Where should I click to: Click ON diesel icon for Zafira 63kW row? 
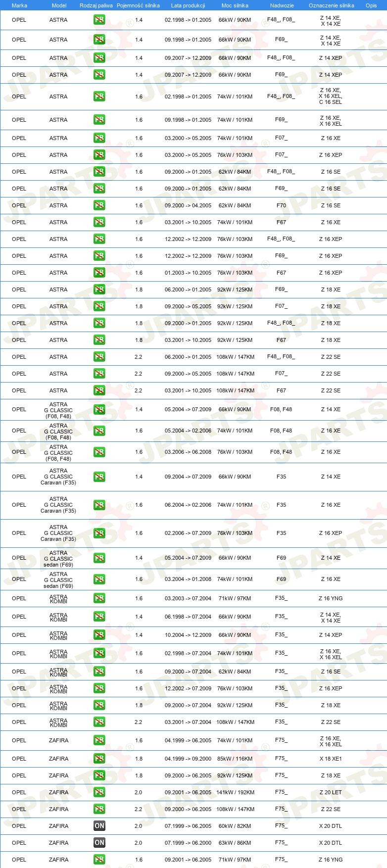[99, 843]
